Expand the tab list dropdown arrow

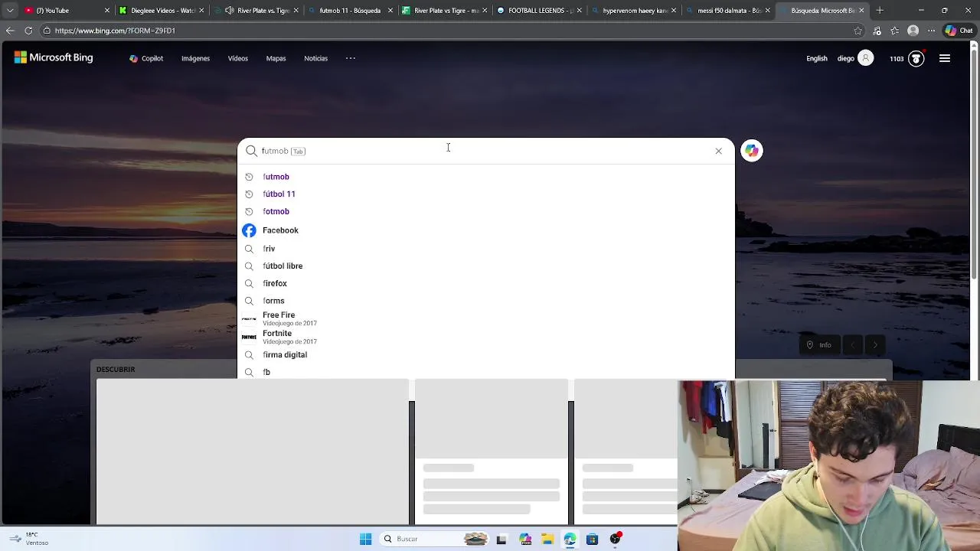point(10,11)
